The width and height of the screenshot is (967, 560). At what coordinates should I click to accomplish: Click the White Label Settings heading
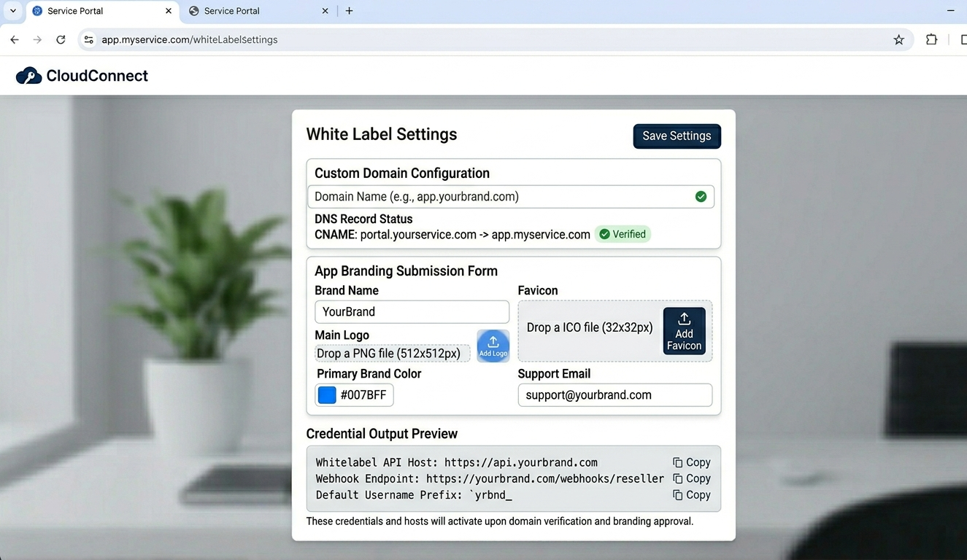tap(382, 134)
